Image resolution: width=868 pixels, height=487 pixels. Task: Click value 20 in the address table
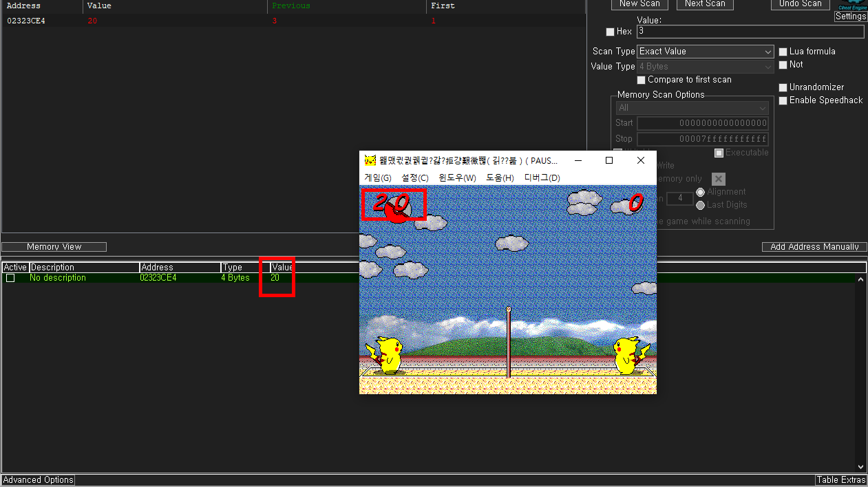(x=275, y=278)
